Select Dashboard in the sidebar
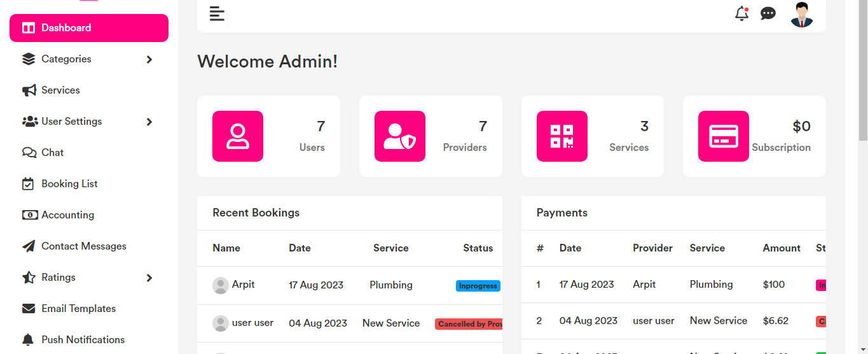This screenshot has width=868, height=354. (x=89, y=28)
